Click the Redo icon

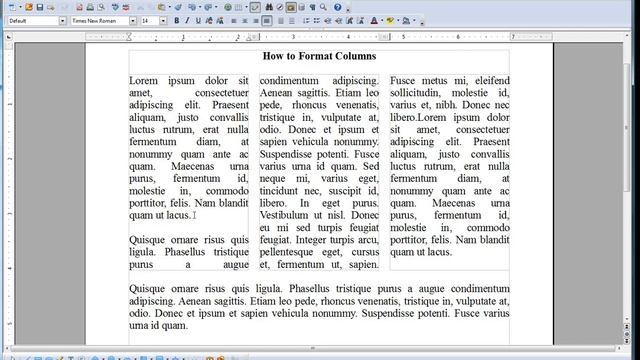coord(208,7)
